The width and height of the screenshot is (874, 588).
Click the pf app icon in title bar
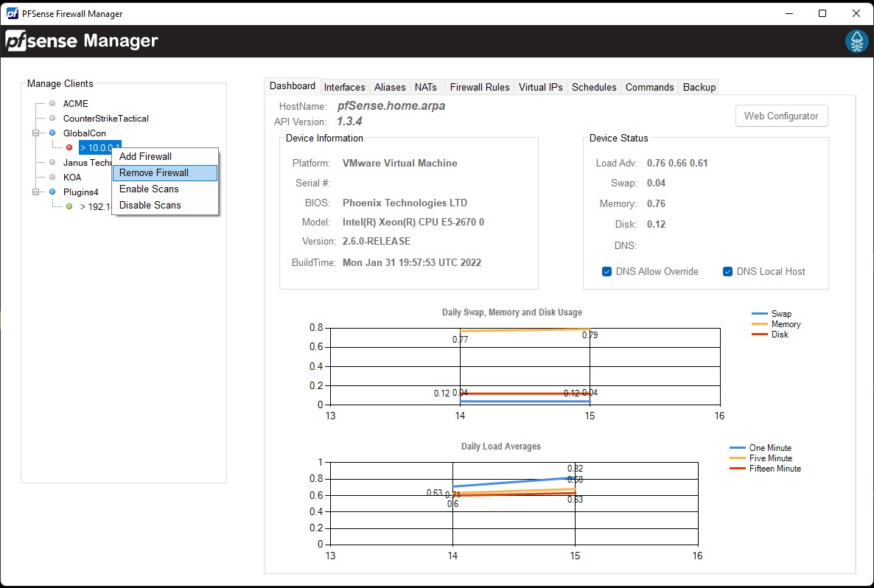pos(13,13)
